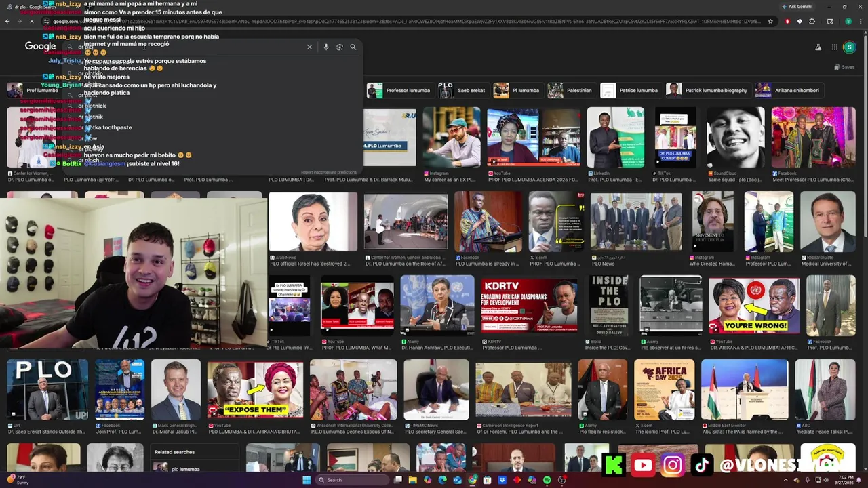
Task: Go to the Google logo homepage
Action: point(40,46)
